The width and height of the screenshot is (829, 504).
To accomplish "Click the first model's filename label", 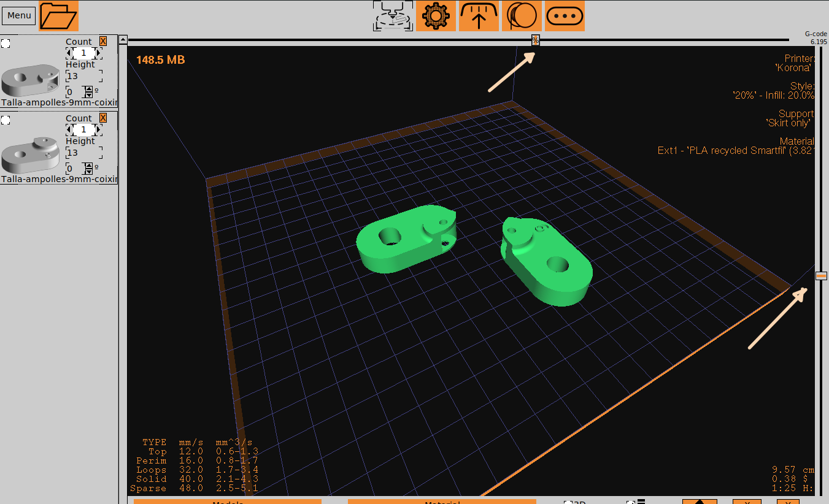I will (59, 102).
